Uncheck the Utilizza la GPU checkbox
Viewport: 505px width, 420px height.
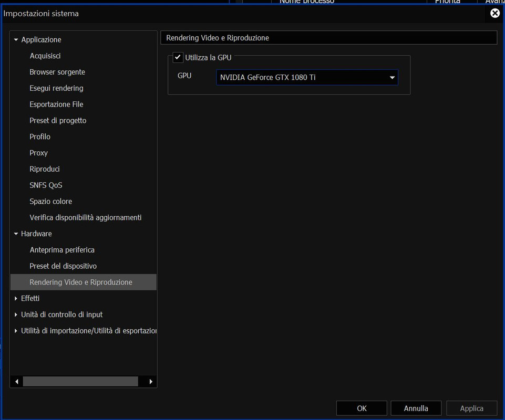pos(178,57)
